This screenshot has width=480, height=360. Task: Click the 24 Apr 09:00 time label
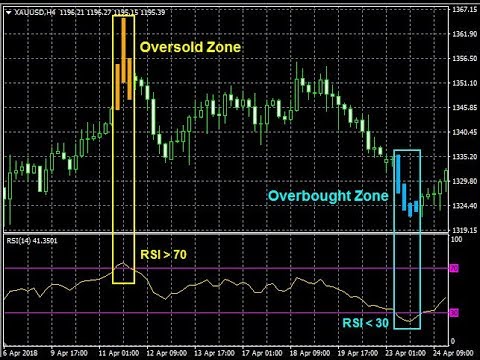click(453, 353)
